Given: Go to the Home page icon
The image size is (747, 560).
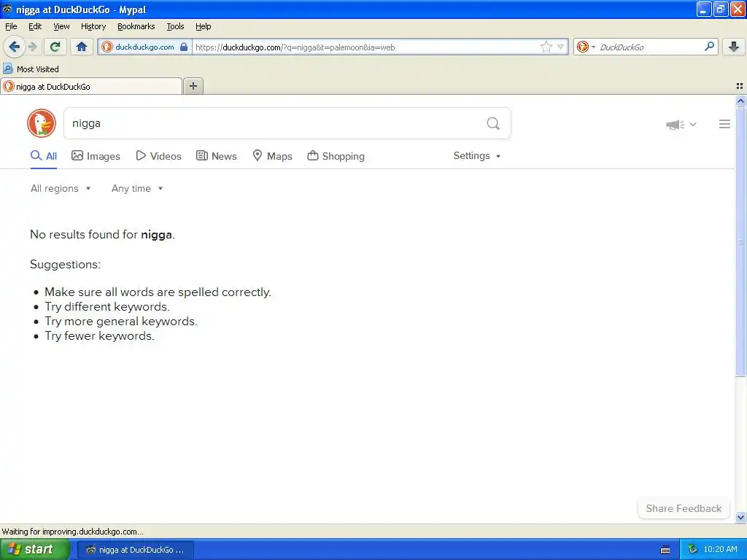Looking at the screenshot, I should point(82,47).
